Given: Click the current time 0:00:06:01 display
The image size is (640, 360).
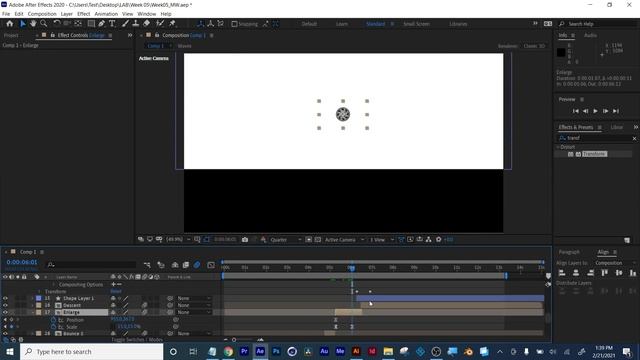Looking at the screenshot, I should click(x=22, y=262).
